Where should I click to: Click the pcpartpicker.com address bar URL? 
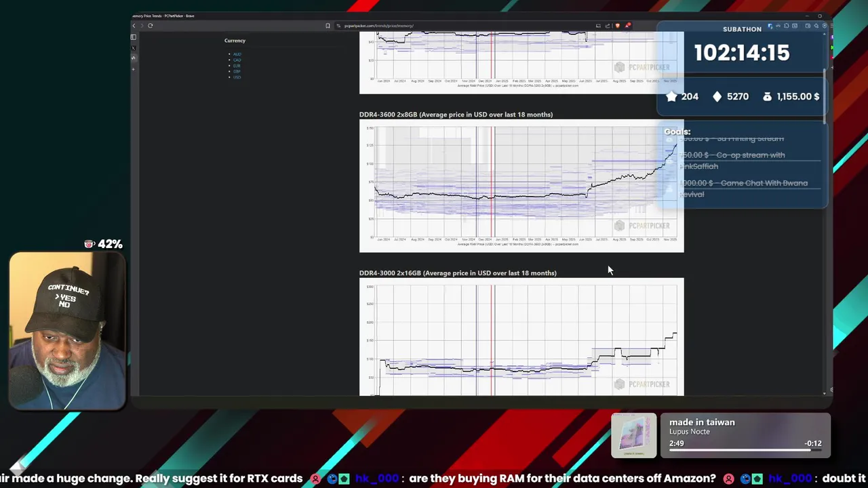pos(378,26)
